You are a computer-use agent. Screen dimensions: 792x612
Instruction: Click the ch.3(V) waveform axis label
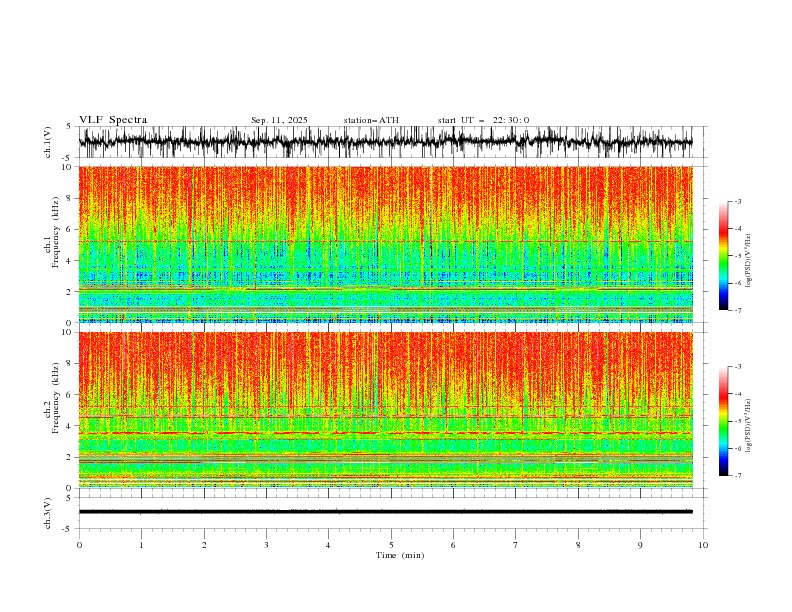[48, 513]
